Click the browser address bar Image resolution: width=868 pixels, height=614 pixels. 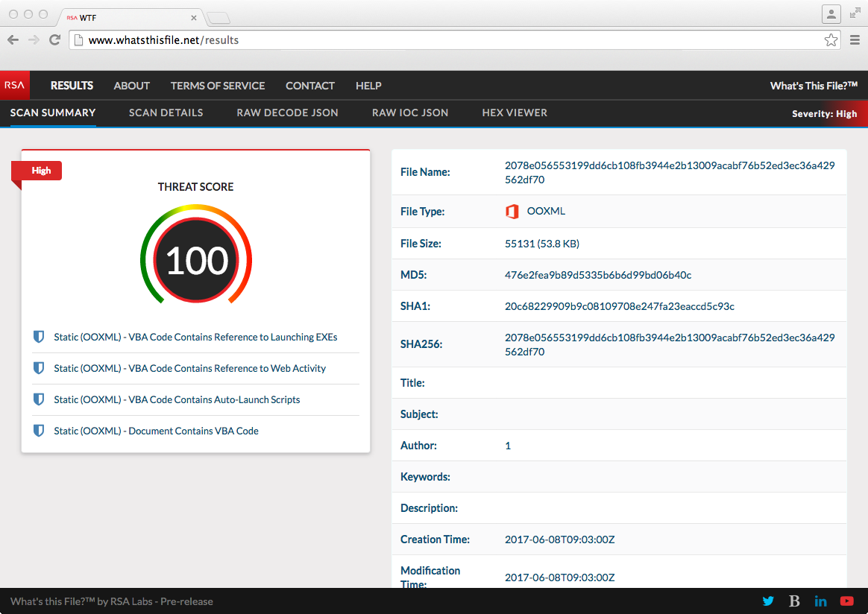(298, 40)
